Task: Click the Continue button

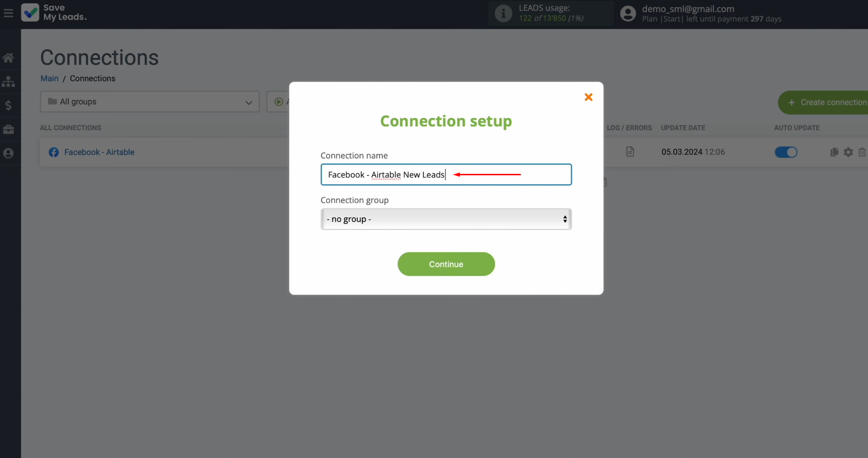Action: (446, 264)
